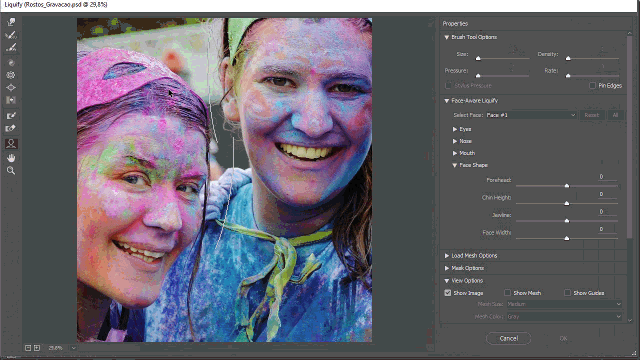Click the zoom in plus button below canvas
Screen dimensions: 640x360
(37, 348)
